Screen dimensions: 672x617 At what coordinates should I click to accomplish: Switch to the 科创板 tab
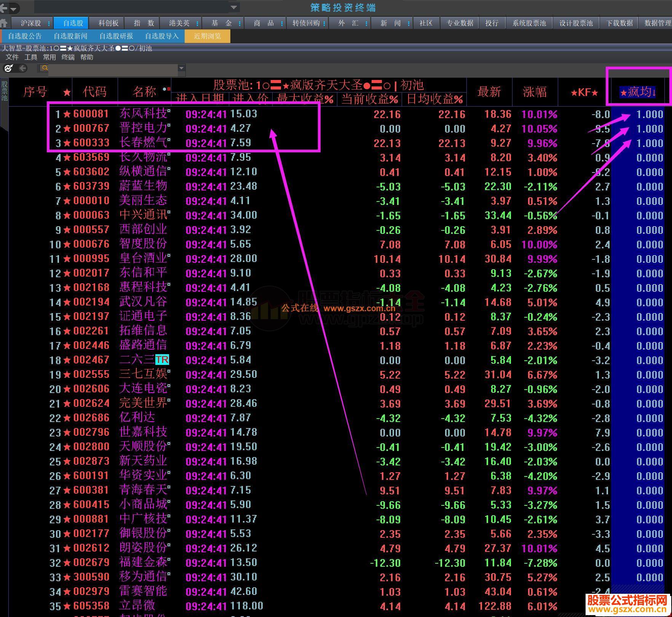click(108, 23)
